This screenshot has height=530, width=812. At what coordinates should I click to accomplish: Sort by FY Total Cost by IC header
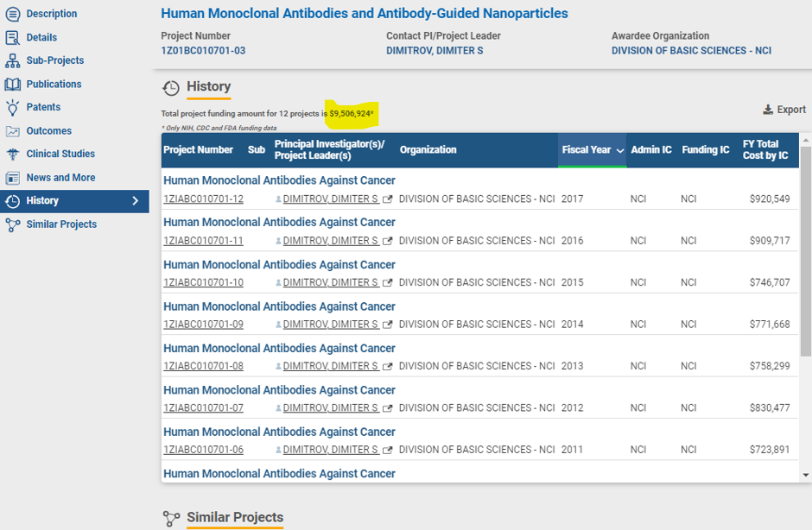pyautogui.click(x=765, y=149)
